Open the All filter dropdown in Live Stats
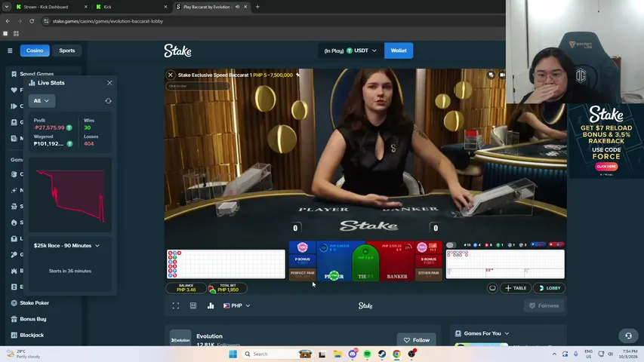 tap(42, 100)
